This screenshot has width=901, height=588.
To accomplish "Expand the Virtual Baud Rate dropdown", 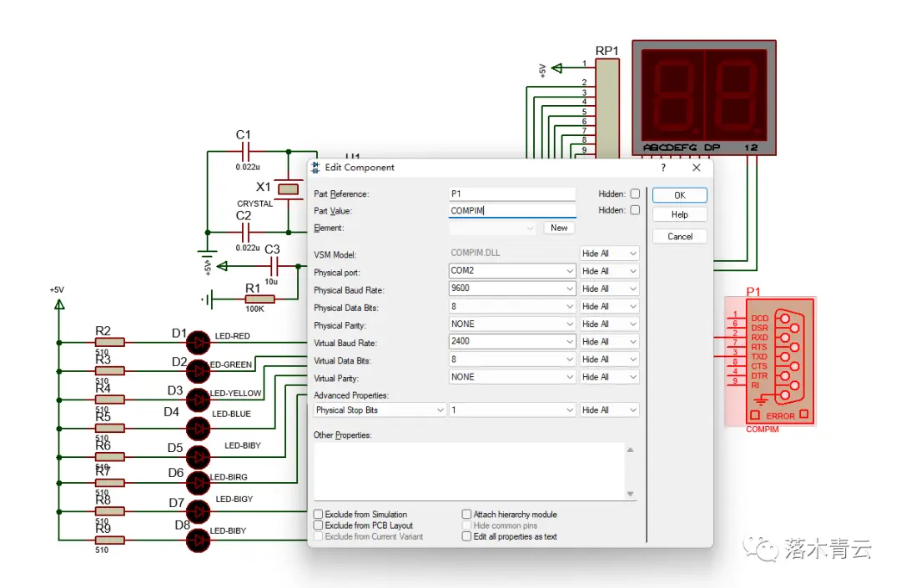I will 570,342.
